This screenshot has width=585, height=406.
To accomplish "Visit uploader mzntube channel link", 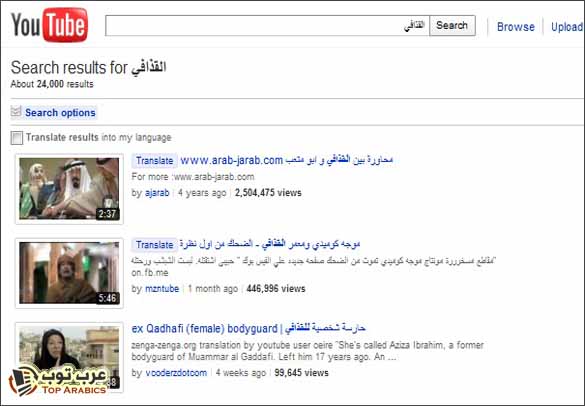I will tap(162, 289).
